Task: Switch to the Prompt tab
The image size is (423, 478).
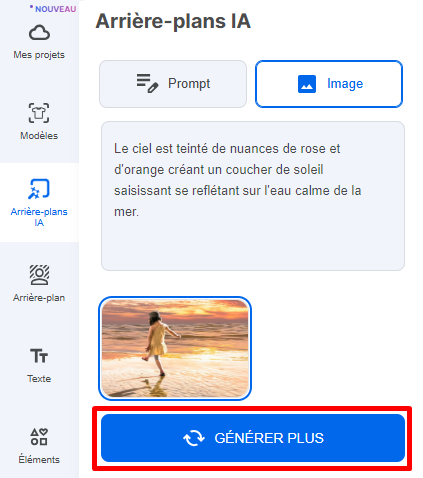Action: click(x=173, y=84)
